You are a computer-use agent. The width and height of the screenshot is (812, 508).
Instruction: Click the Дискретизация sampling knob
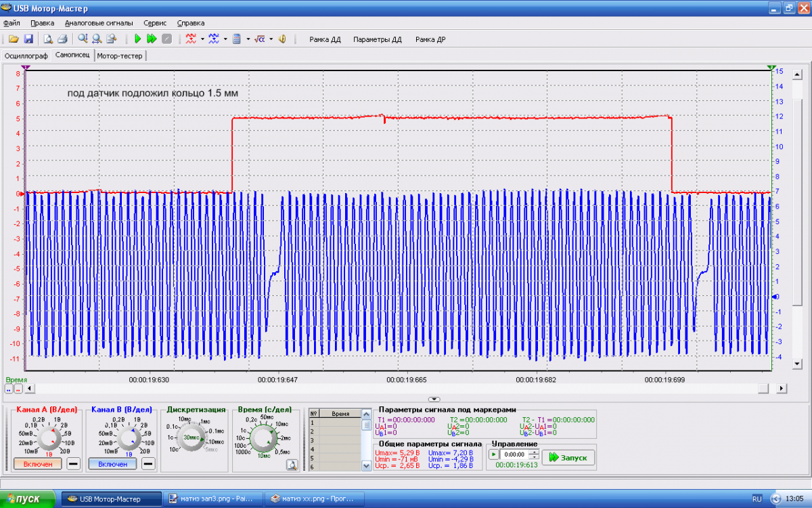coord(191,438)
